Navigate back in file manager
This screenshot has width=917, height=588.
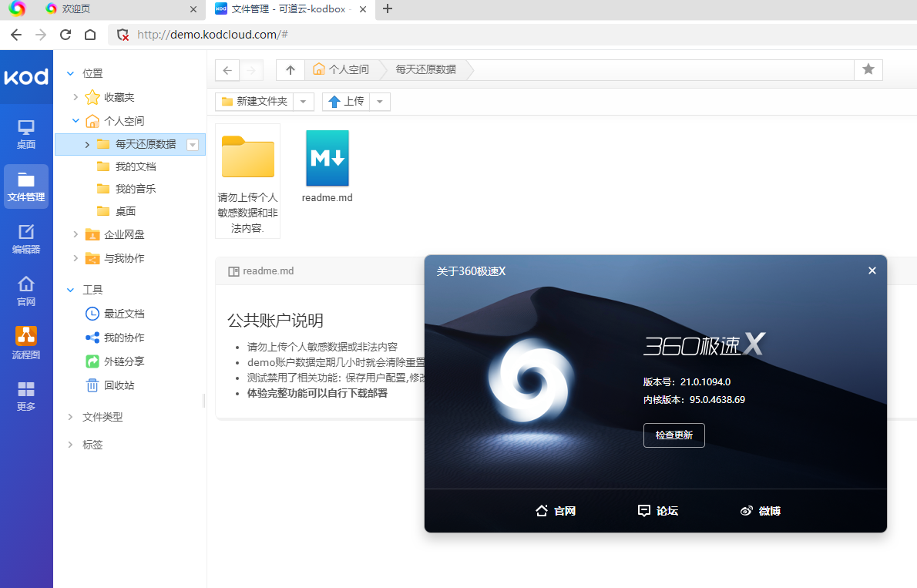tap(227, 70)
